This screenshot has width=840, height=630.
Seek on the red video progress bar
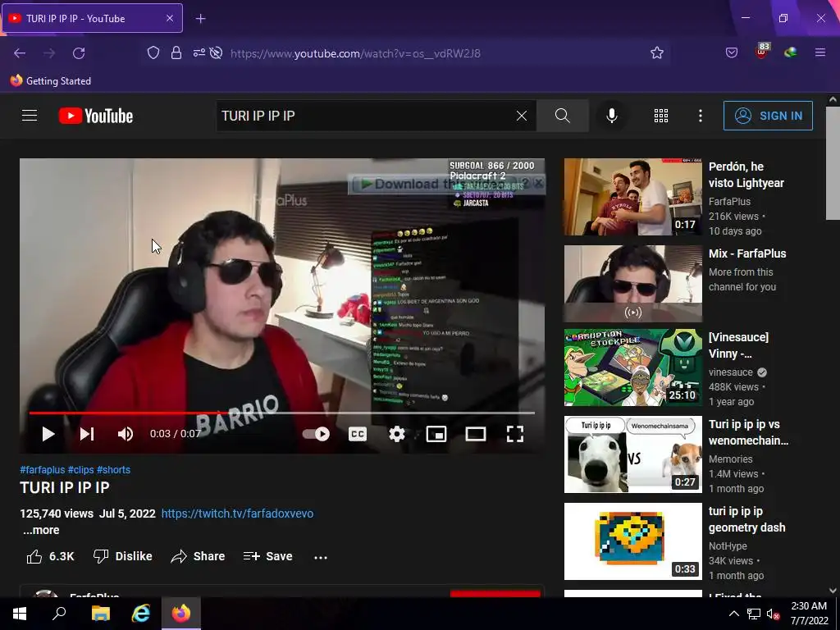(x=282, y=413)
